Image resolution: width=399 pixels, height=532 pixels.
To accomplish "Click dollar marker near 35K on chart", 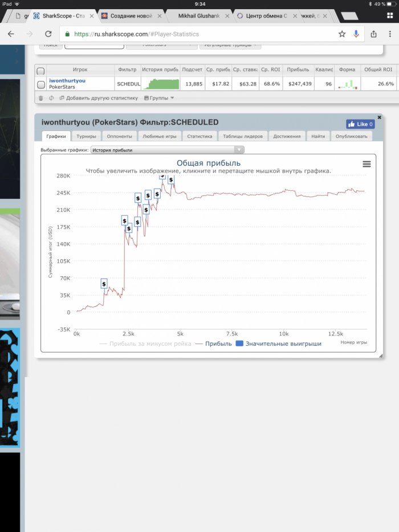I will [x=104, y=284].
